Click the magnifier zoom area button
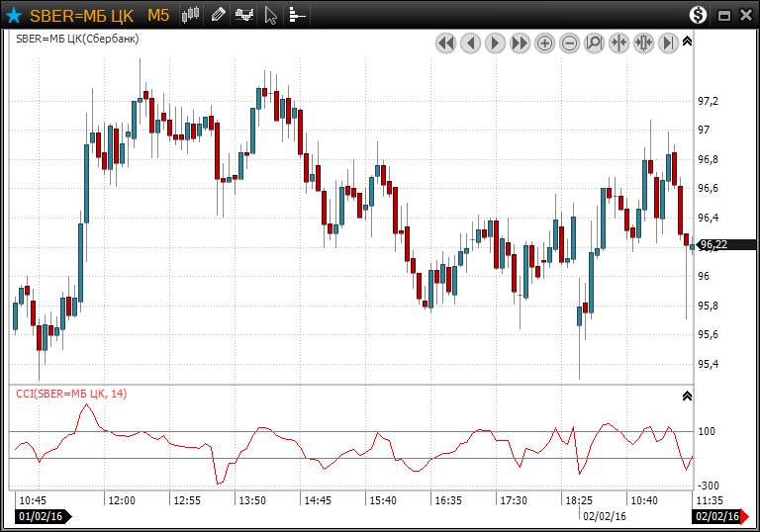The width and height of the screenshot is (760, 532). (x=594, y=43)
